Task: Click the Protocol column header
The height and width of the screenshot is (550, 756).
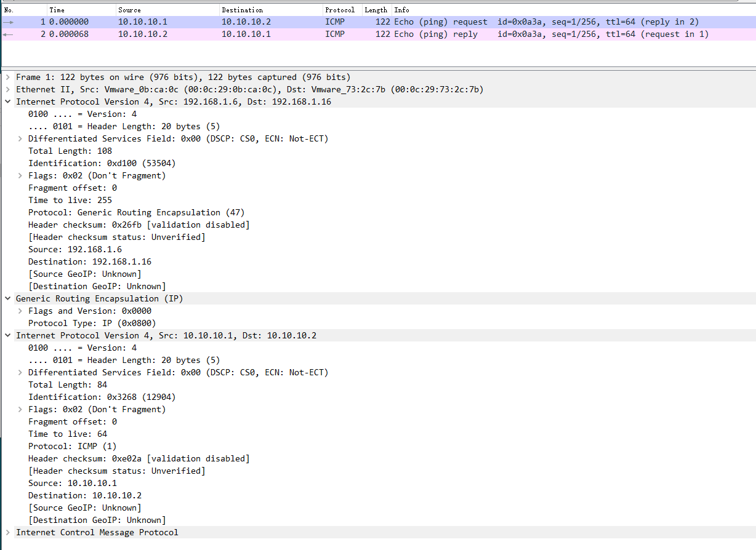Action: tap(340, 9)
